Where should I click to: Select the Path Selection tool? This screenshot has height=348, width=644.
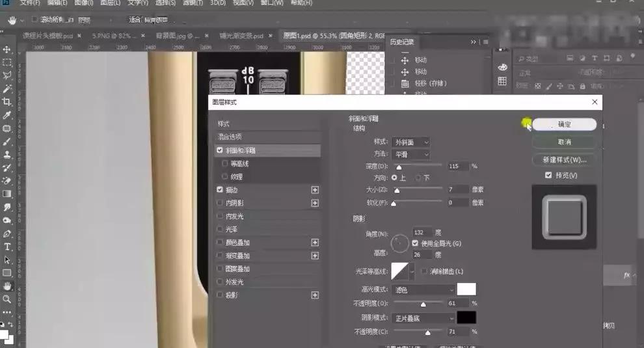coord(7,260)
